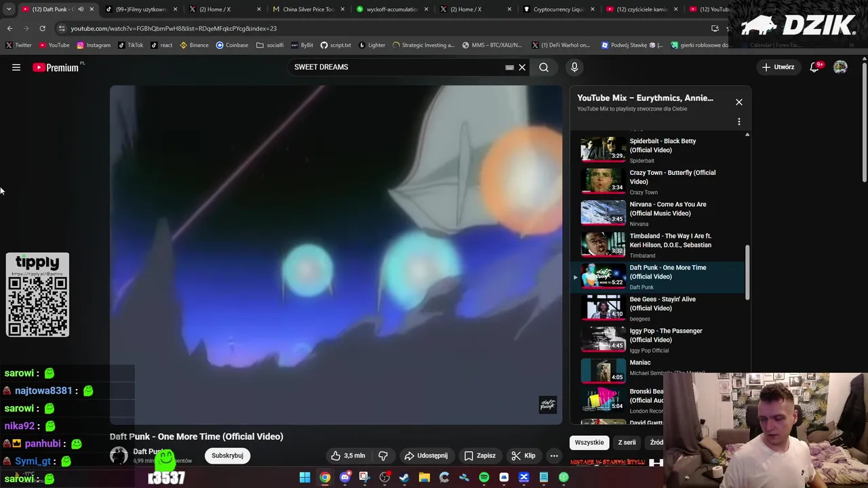The height and width of the screenshot is (488, 868).
Task: Open TikTok bookmark
Action: click(130, 45)
